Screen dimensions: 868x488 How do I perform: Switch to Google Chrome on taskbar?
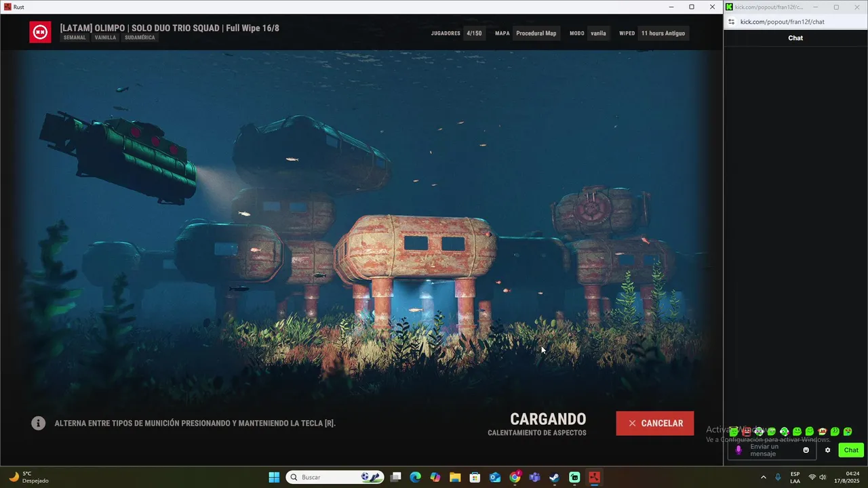pyautogui.click(x=515, y=477)
